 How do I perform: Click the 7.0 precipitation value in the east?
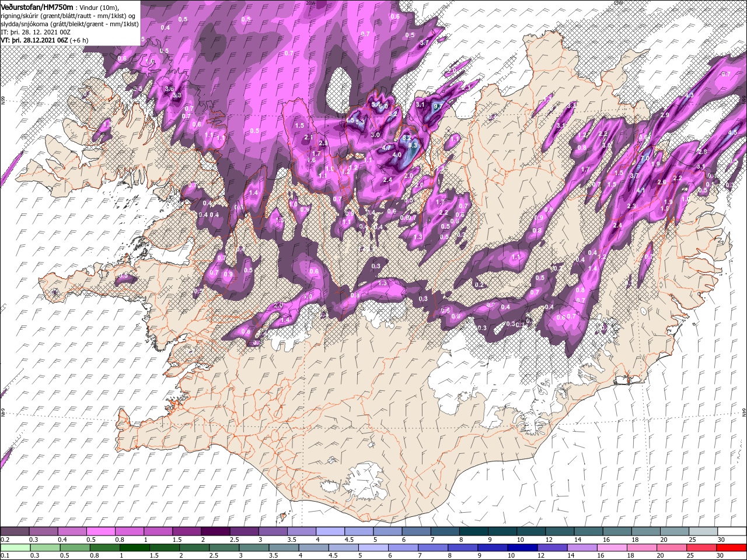coord(645,158)
